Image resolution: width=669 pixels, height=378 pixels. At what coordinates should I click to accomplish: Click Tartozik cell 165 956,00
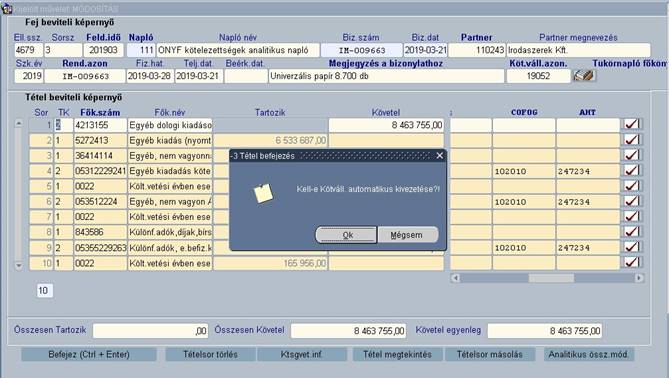pos(270,263)
